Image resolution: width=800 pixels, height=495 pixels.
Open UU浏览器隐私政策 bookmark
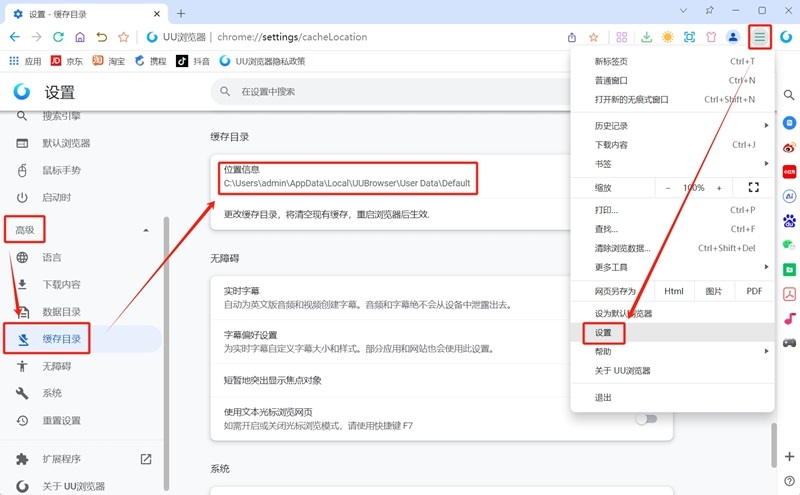[262, 61]
